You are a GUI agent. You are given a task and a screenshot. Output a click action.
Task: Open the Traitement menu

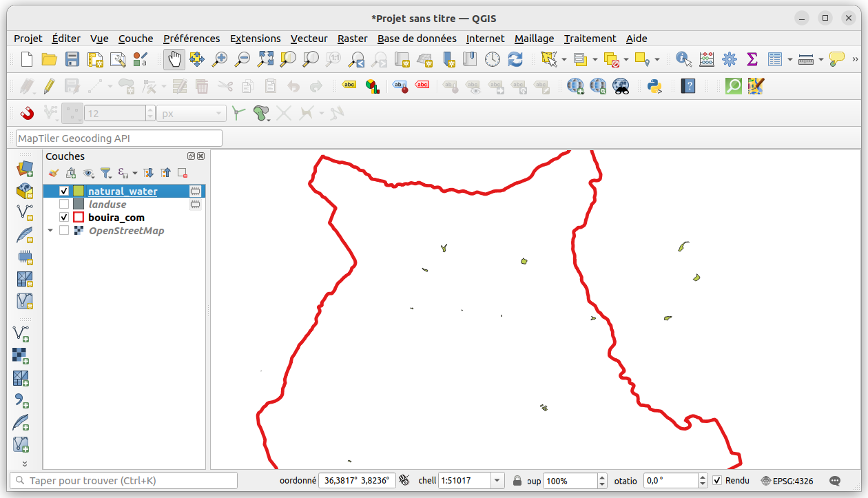pyautogui.click(x=590, y=39)
